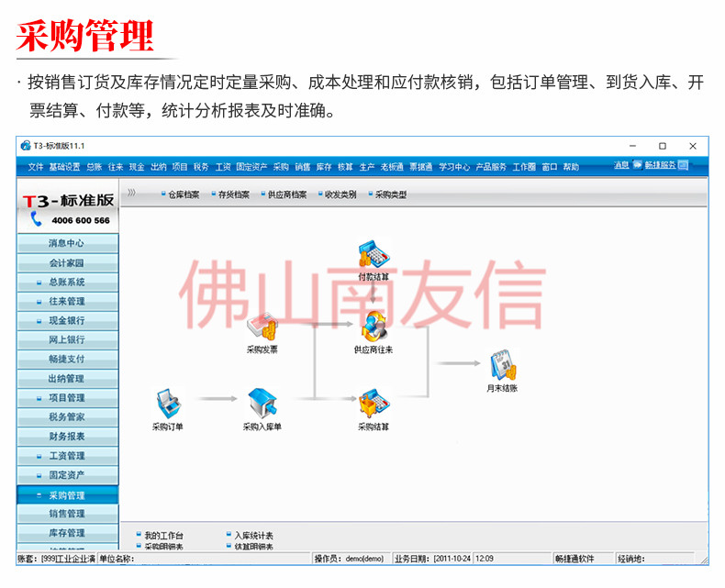Expand 往来管理 in the sidebar
725x588 pixels.
pos(39,302)
